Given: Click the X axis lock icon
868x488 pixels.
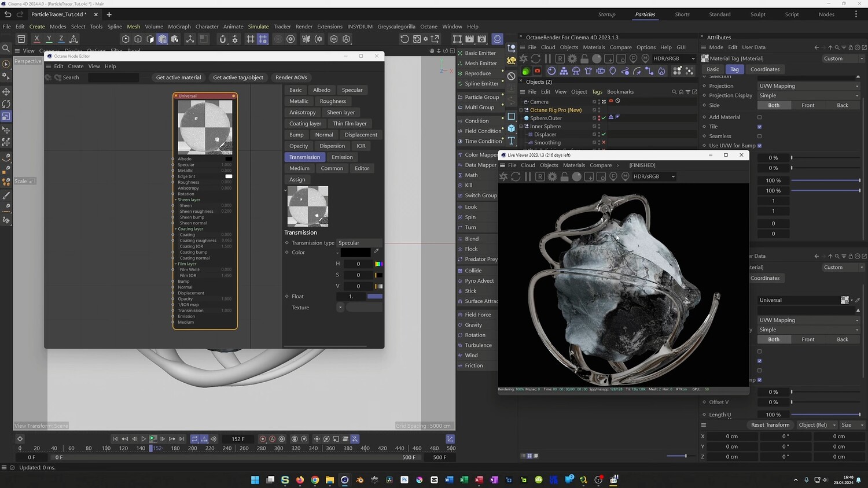Looking at the screenshot, I should (x=36, y=39).
